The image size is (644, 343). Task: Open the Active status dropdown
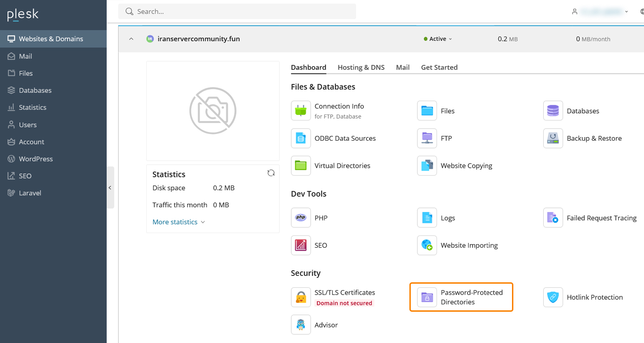pyautogui.click(x=438, y=39)
